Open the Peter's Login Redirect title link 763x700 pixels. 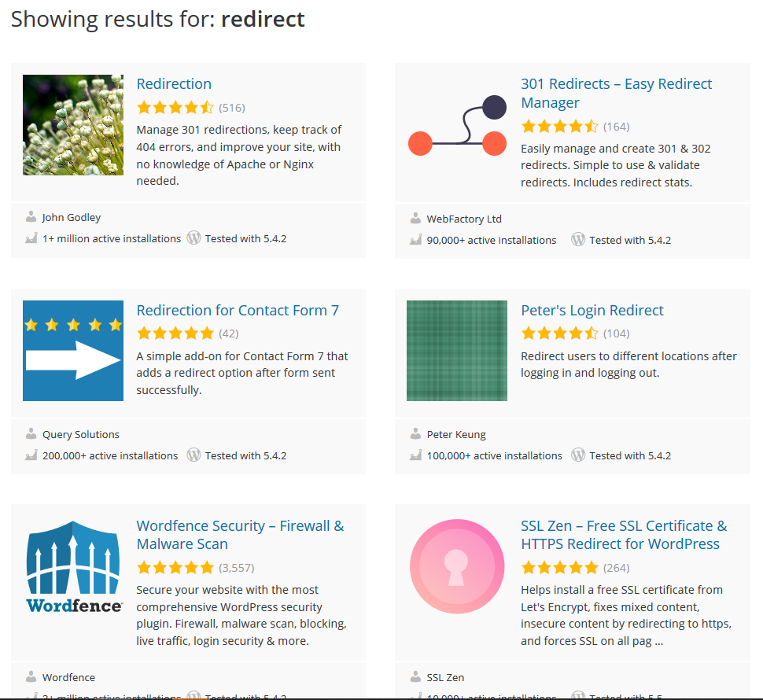tap(592, 311)
